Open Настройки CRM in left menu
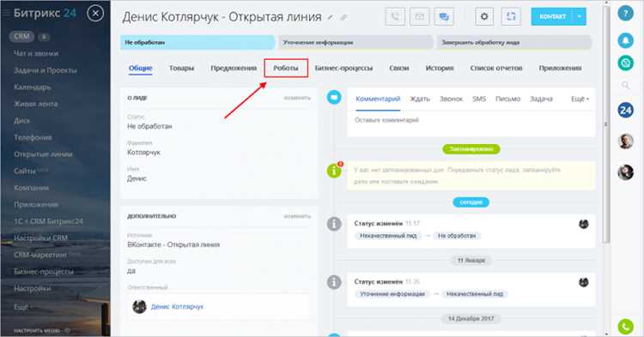Screen dimensions: 644x337 (x=40, y=238)
